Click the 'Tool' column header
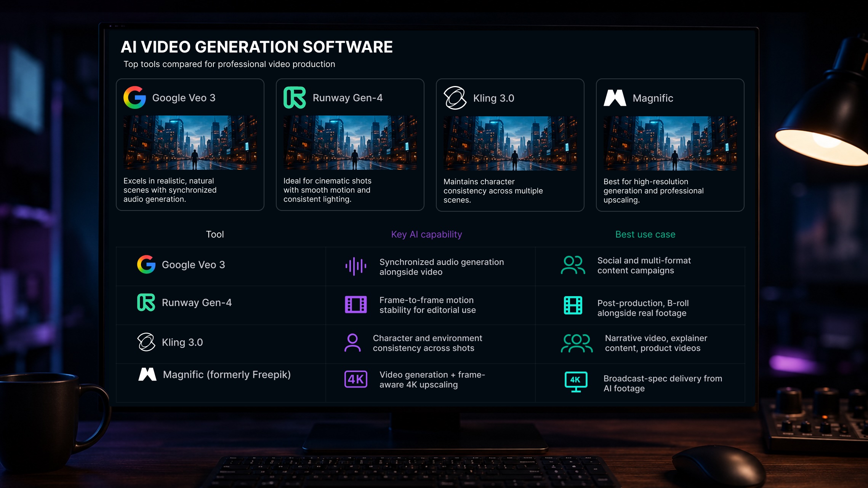This screenshot has height=488, width=868. [215, 234]
